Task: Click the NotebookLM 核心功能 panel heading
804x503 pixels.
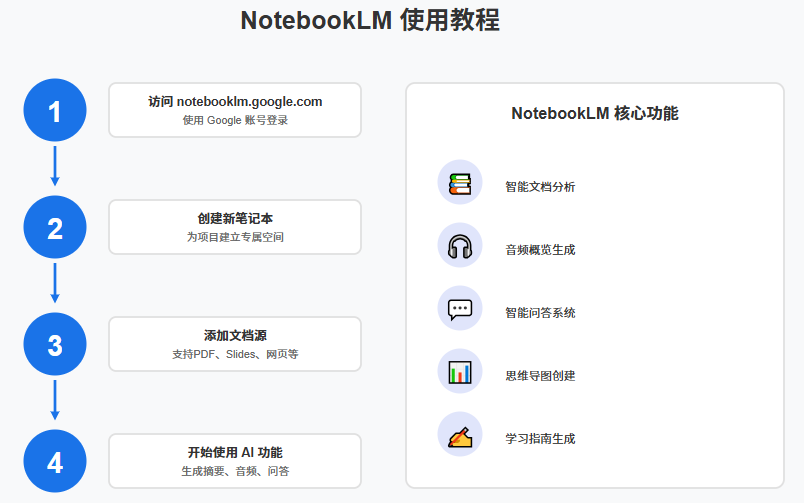Action: [x=595, y=113]
